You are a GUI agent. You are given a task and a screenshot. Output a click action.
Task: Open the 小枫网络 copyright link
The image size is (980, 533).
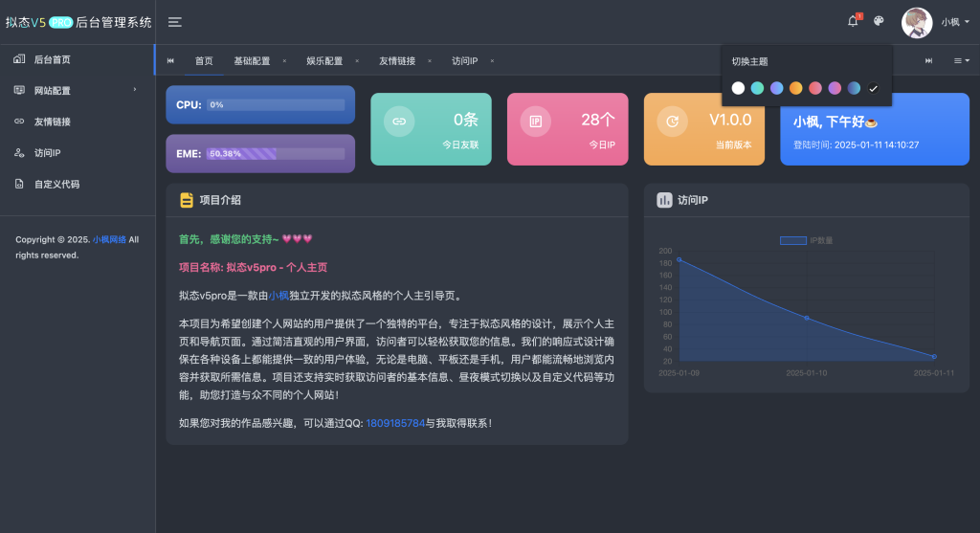pyautogui.click(x=109, y=239)
